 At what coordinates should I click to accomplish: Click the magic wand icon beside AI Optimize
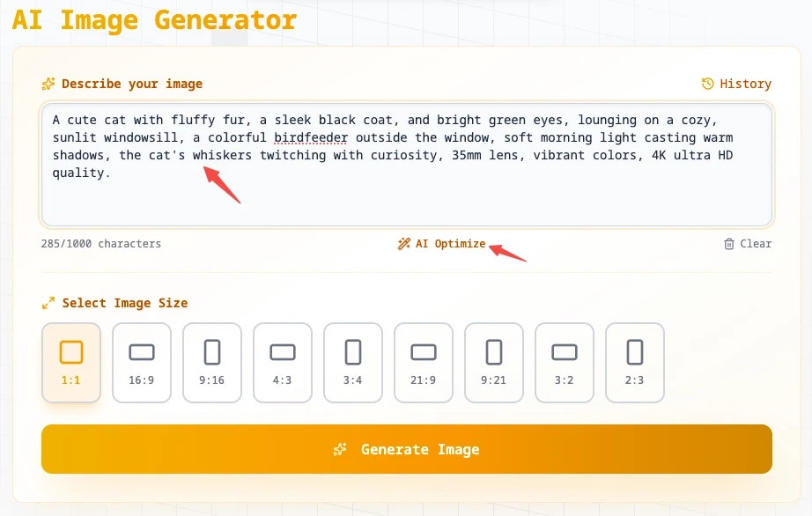point(403,244)
